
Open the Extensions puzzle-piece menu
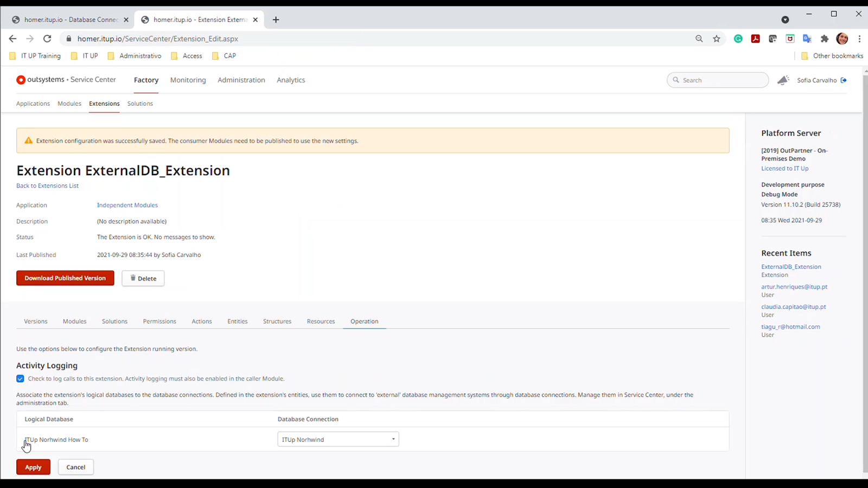point(825,38)
